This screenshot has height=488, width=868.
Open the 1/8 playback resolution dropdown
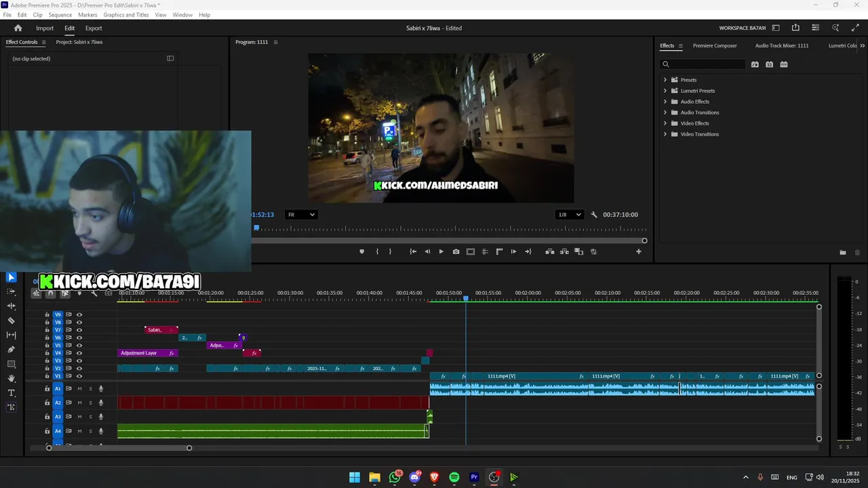click(570, 215)
